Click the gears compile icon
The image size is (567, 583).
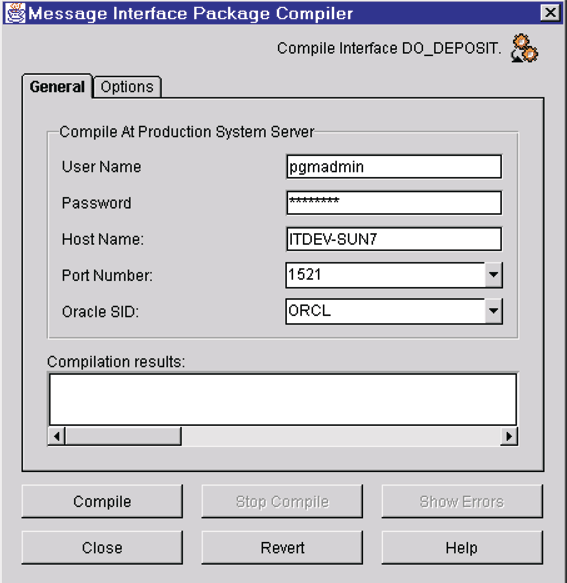point(525,48)
